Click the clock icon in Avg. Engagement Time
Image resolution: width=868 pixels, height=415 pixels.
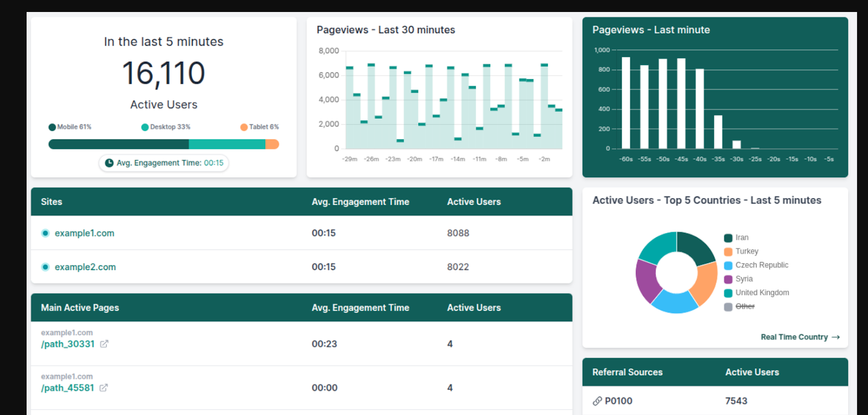109,163
